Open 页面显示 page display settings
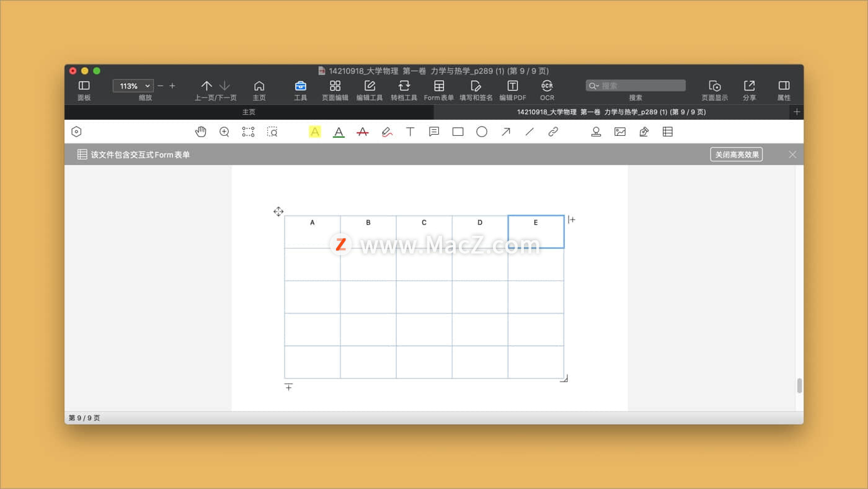868x489 pixels. tap(715, 86)
